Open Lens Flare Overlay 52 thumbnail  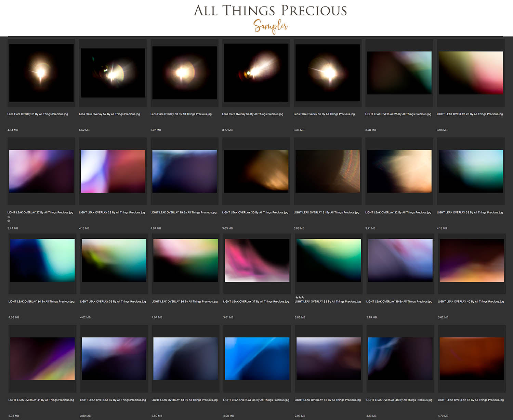113,73
